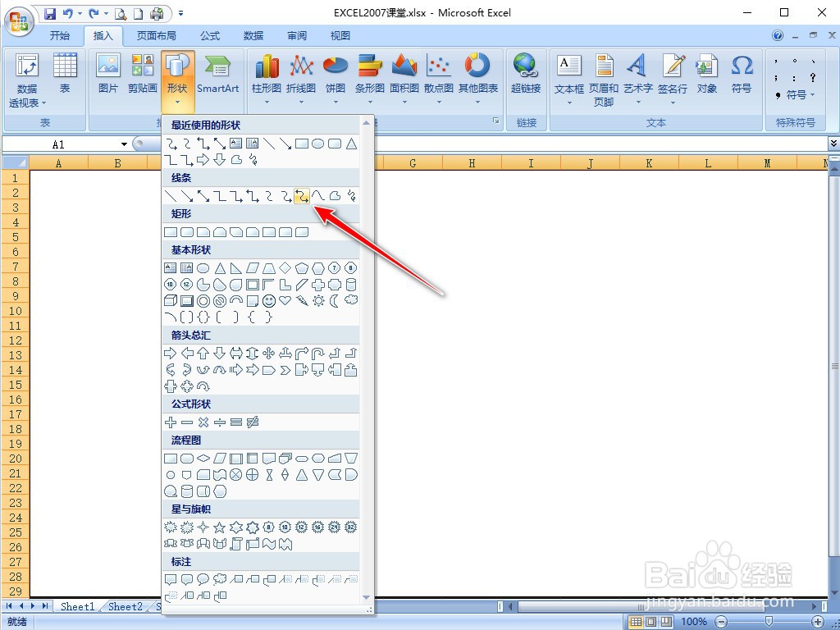The height and width of the screenshot is (630, 840).
Task: Click zoom in plus button
Action: tap(818, 622)
